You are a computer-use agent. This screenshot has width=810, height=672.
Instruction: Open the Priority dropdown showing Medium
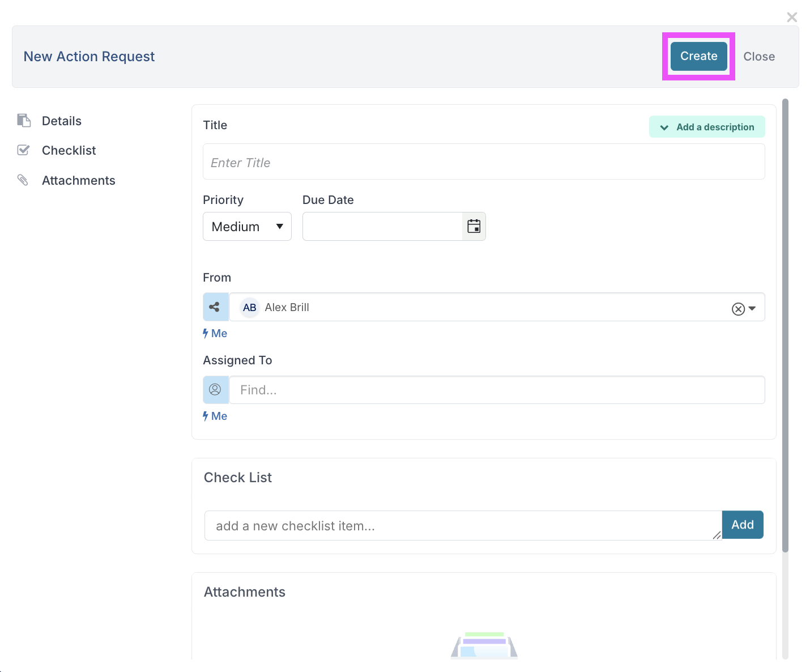pyautogui.click(x=247, y=227)
